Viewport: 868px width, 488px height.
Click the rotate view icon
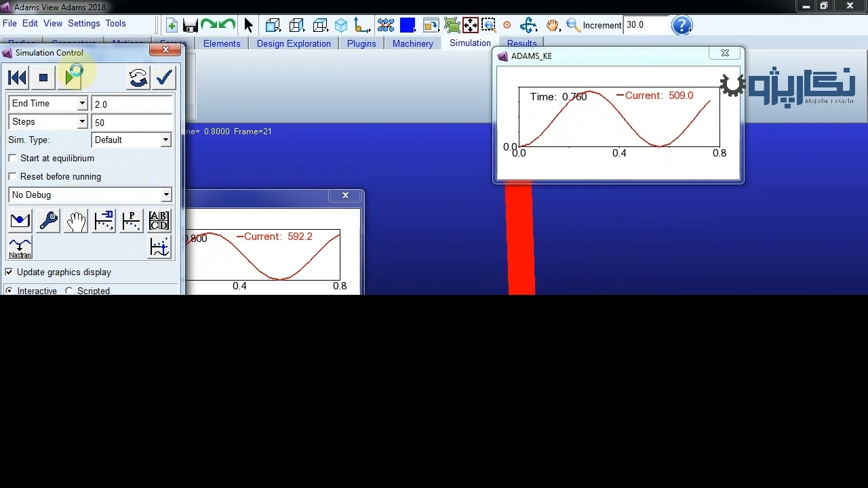click(x=528, y=26)
